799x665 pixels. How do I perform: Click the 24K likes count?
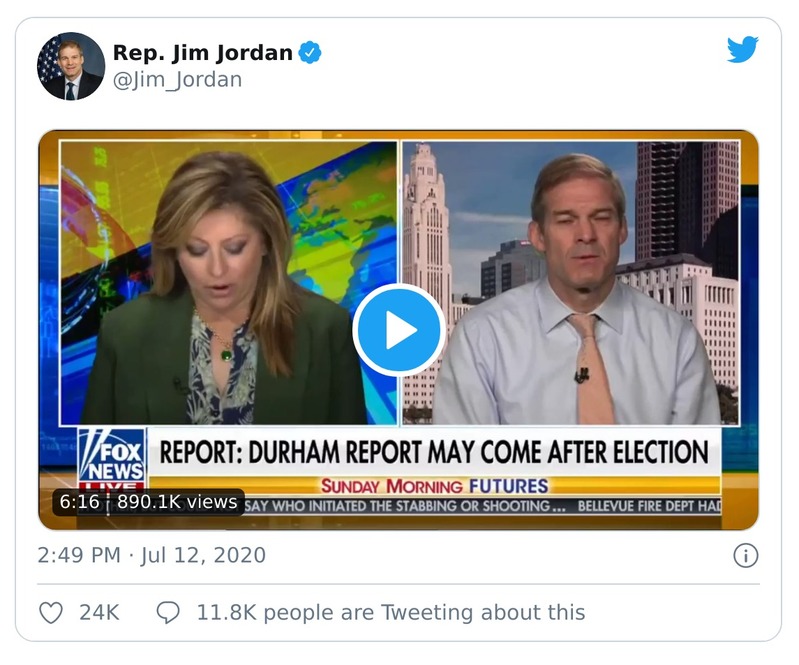99,612
